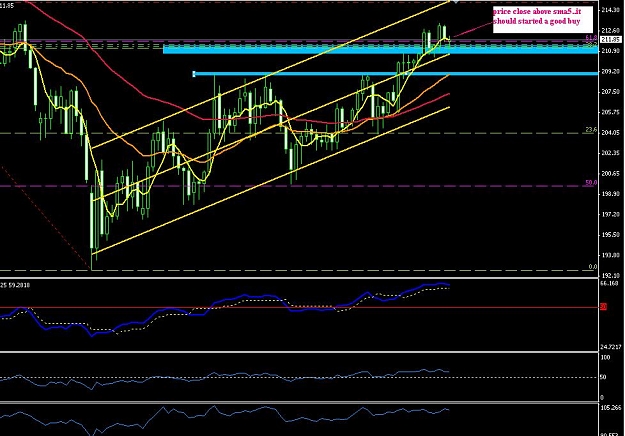Click the 66.160 indicator scale value
The height and width of the screenshot is (436, 625).
point(609,283)
